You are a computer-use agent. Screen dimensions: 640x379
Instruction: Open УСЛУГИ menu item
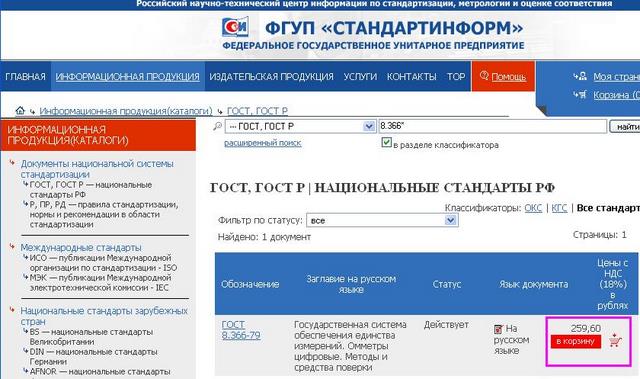pos(360,76)
